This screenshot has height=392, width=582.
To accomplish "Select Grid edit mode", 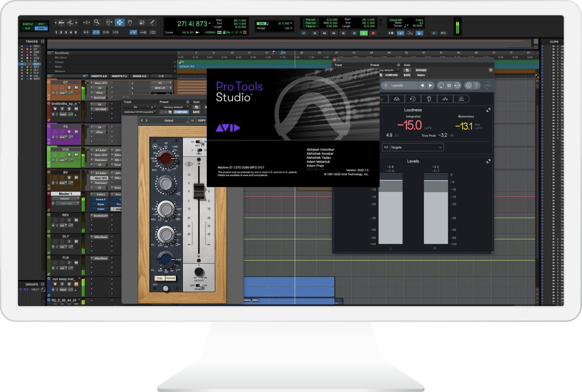I will [41, 28].
